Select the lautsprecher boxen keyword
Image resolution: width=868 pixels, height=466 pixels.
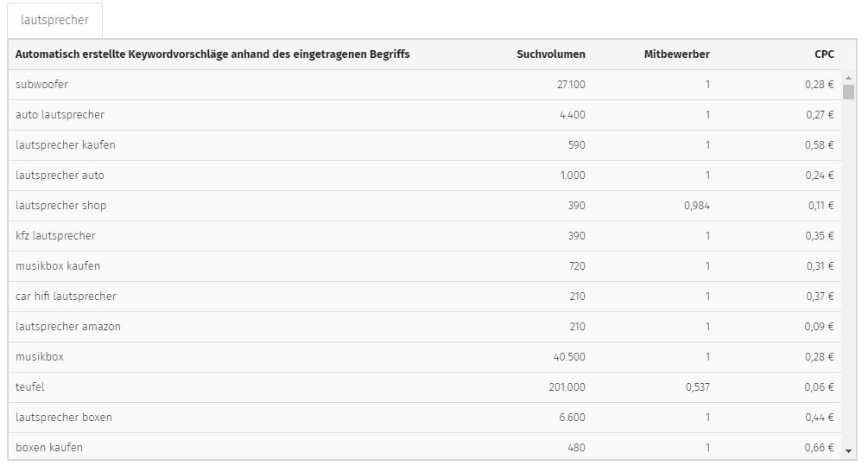click(64, 418)
